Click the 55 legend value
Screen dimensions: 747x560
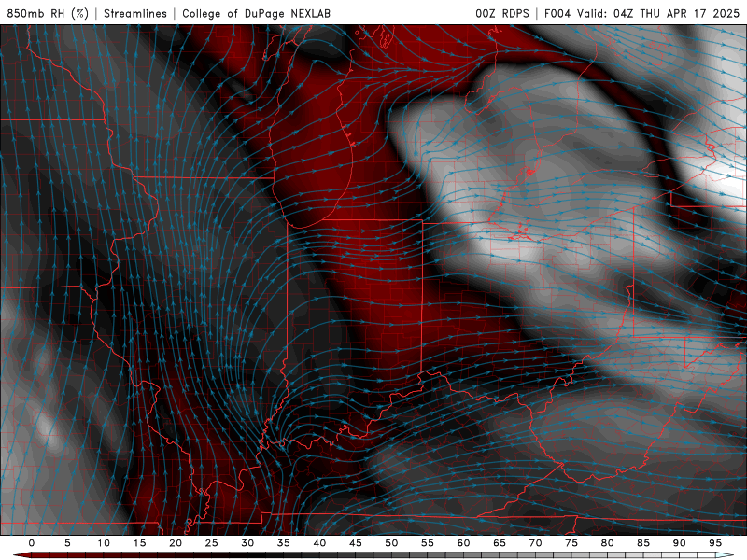pos(428,543)
